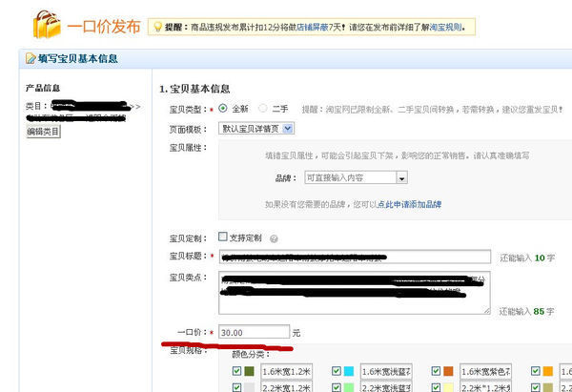Viewport: 572px width, 392px height.
Task: Edit the 1.6米宽浅蓝 color name field
Action: pos(386,372)
